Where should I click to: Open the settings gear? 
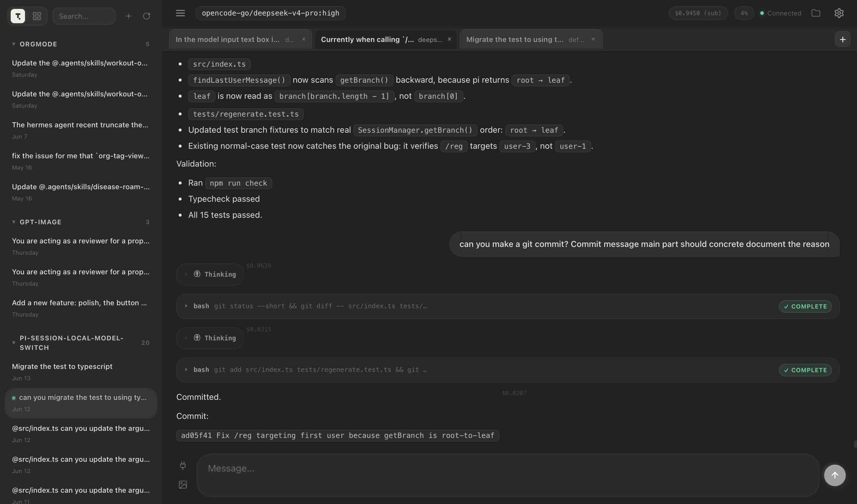(839, 13)
